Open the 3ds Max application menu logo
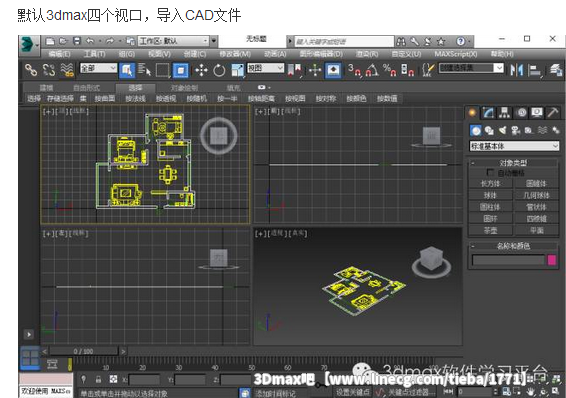566x398 pixels. [x=28, y=45]
